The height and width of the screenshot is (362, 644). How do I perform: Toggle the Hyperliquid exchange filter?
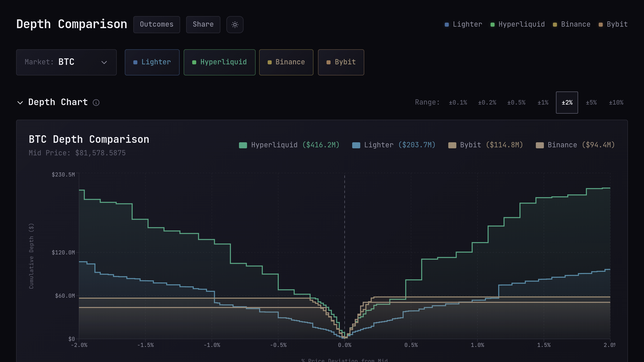click(x=220, y=62)
